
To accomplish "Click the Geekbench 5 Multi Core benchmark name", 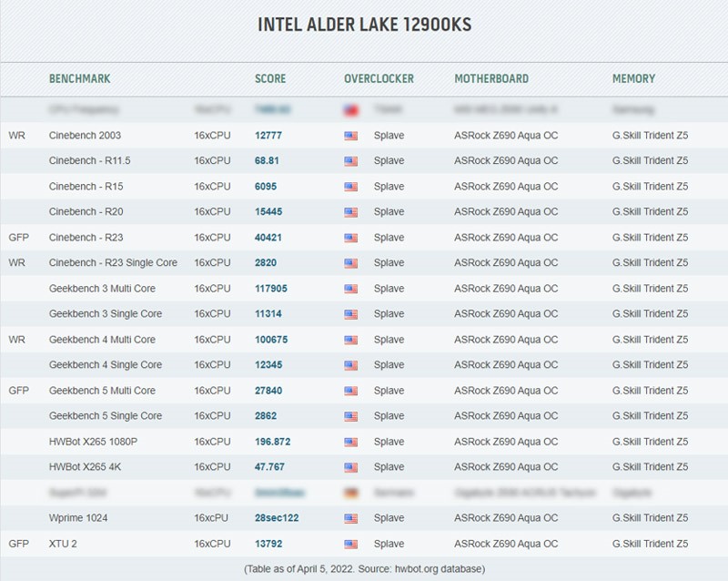I will 102,391.
